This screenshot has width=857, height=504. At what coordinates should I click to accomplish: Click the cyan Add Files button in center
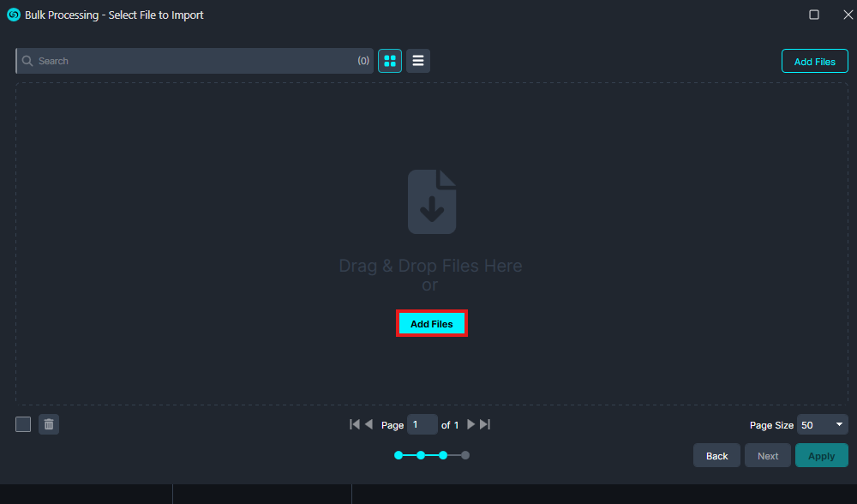click(431, 324)
